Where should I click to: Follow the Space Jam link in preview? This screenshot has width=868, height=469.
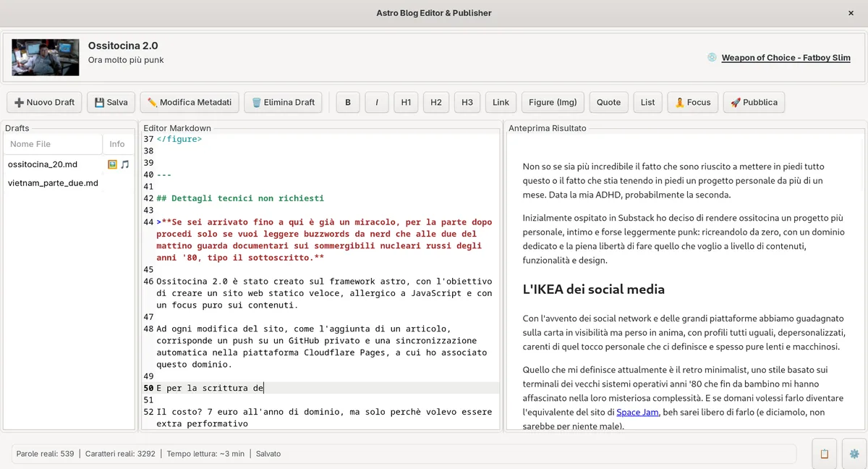[x=637, y=412]
